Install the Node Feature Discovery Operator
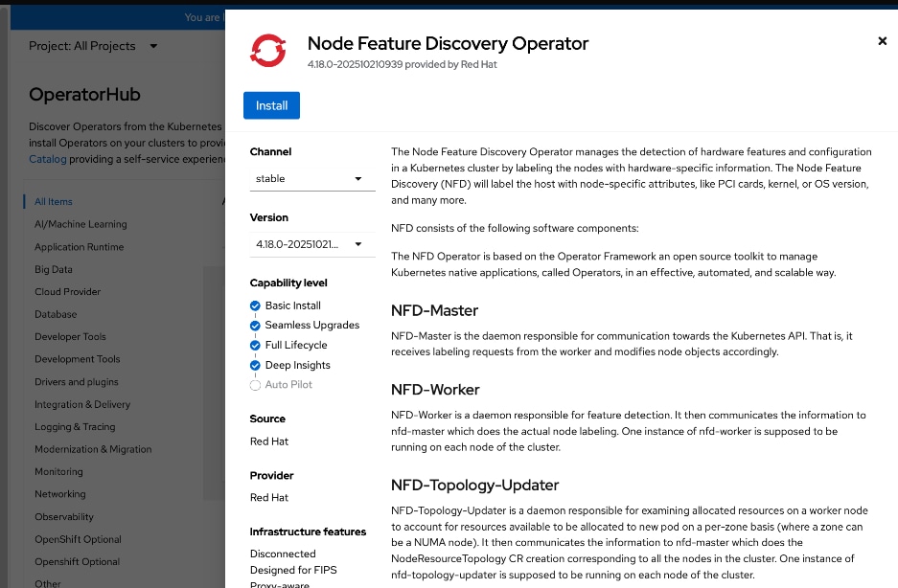Image resolution: width=898 pixels, height=588 pixels. tap(271, 105)
